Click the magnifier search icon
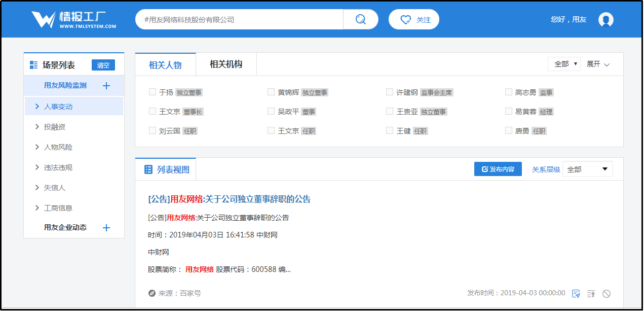 click(360, 19)
